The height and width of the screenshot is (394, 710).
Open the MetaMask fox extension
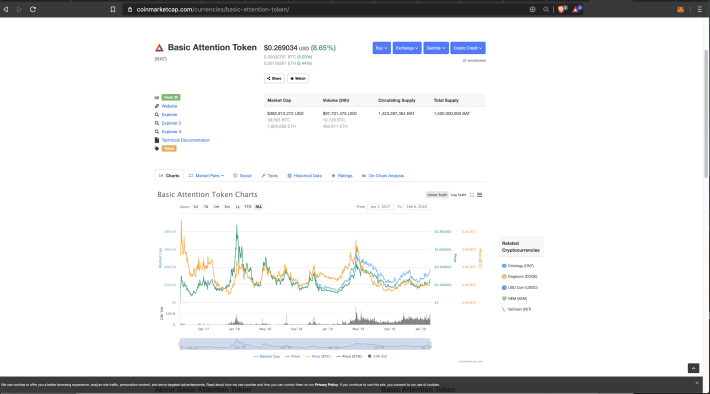click(680, 10)
